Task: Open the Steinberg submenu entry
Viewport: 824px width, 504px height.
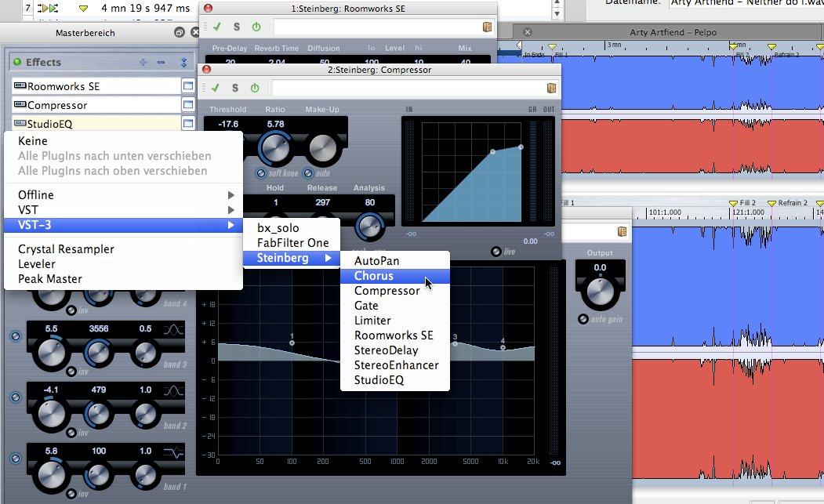Action: pyautogui.click(x=291, y=258)
